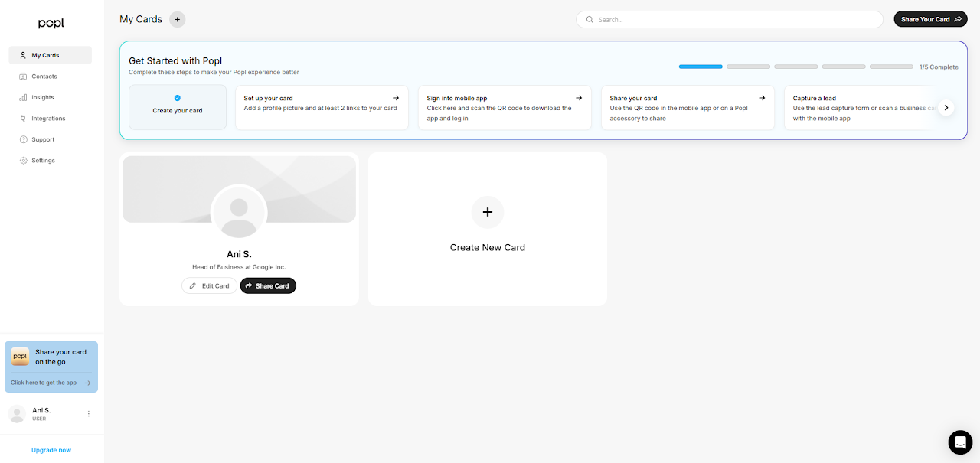Click the My Cards page title
Screen dimensions: 980x463
(x=141, y=19)
